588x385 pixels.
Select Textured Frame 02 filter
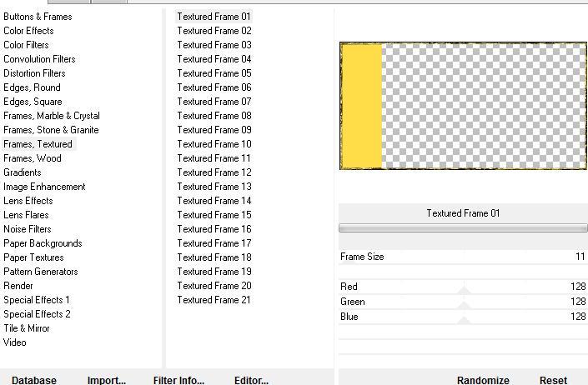pyautogui.click(x=214, y=31)
